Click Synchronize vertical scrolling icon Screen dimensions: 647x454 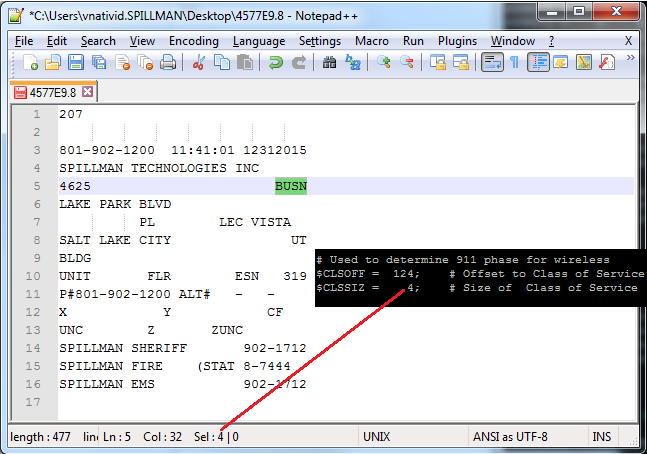[438, 63]
